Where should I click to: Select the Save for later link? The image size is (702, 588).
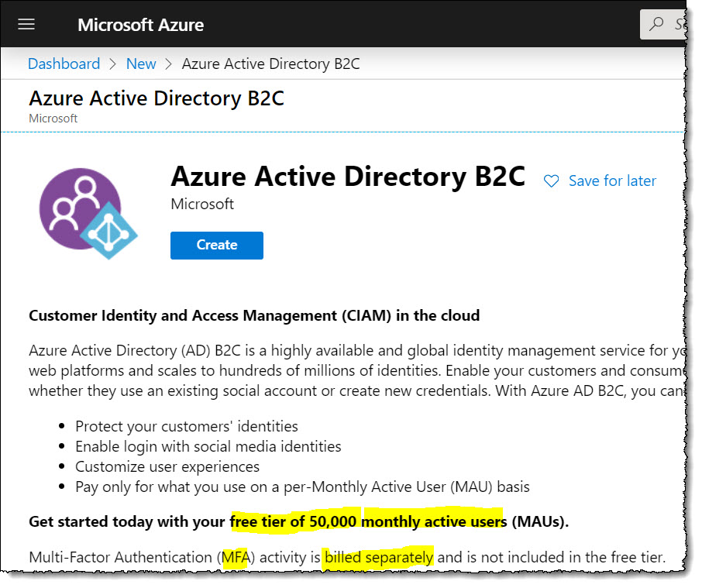click(x=612, y=181)
